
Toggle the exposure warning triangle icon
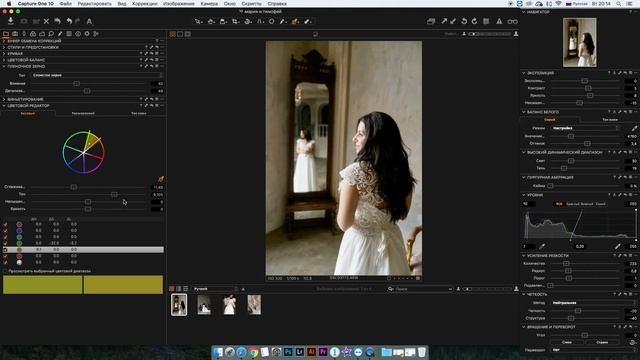(x=499, y=21)
